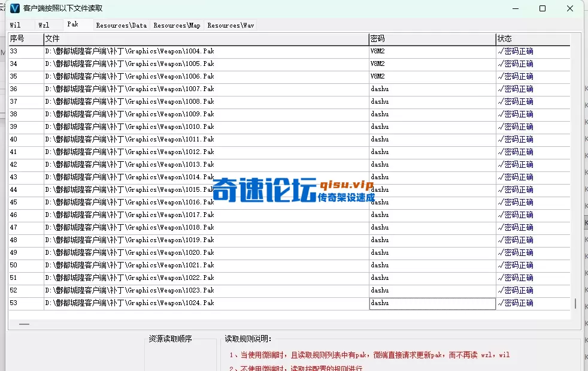
Task: Select row with Weapon\1012.Pak file
Action: 289,152
